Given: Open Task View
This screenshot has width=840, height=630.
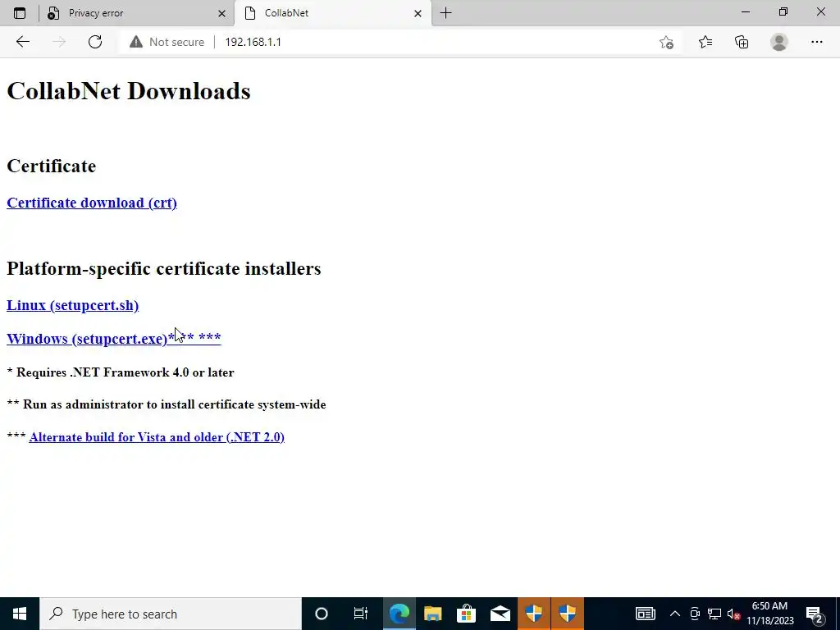Looking at the screenshot, I should pyautogui.click(x=361, y=614).
